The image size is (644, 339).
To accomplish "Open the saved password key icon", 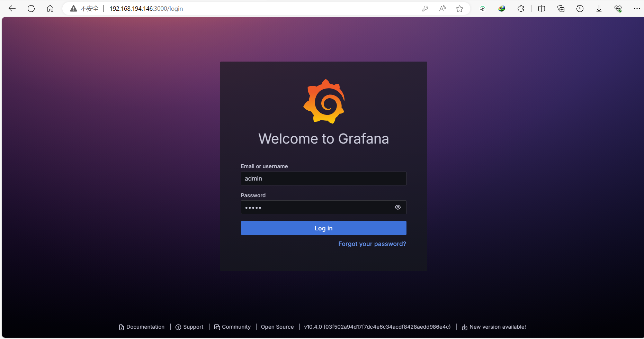I will coord(425,9).
